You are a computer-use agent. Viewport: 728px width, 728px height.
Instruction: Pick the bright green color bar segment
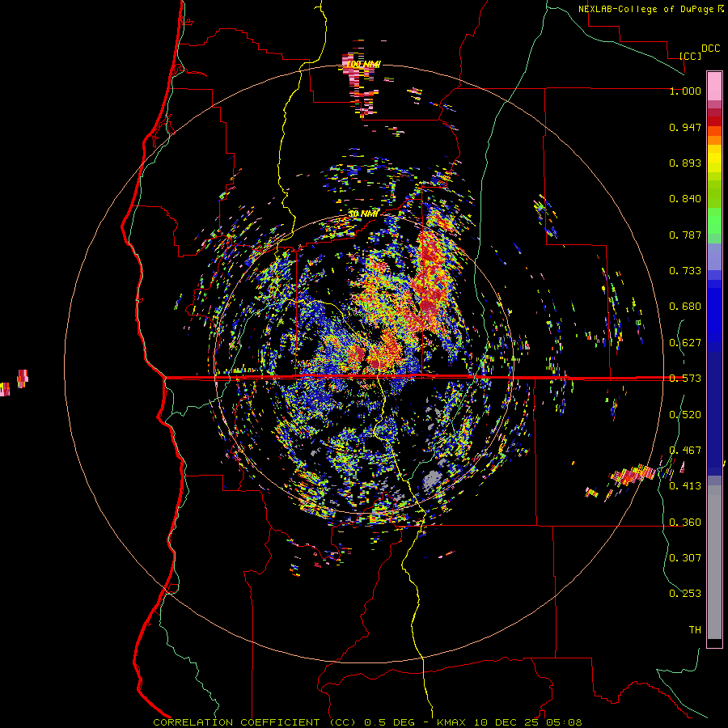[714, 221]
